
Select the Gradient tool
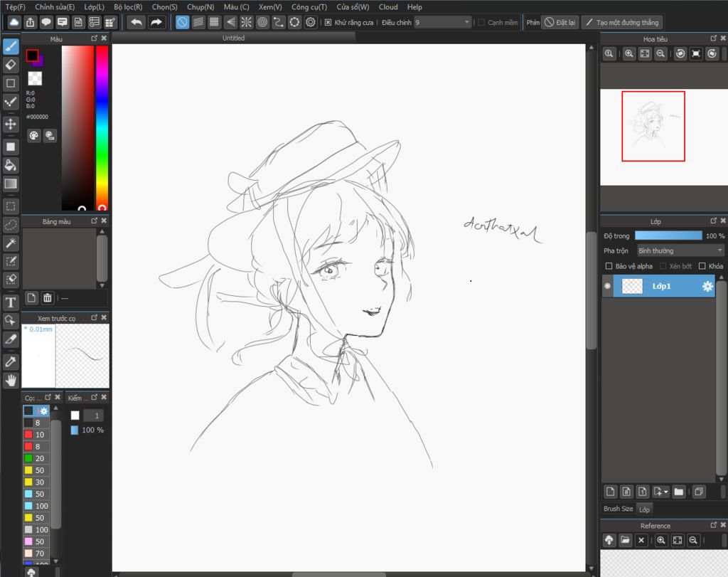[11, 184]
